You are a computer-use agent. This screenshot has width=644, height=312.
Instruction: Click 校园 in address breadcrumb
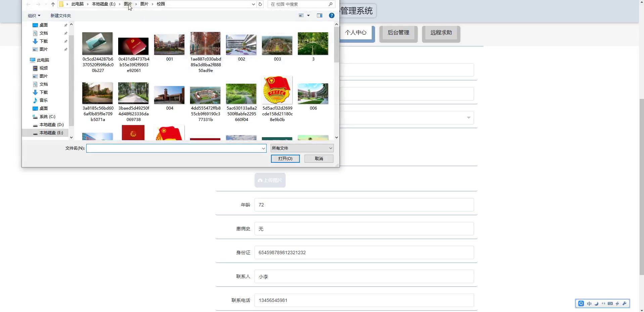point(161,4)
